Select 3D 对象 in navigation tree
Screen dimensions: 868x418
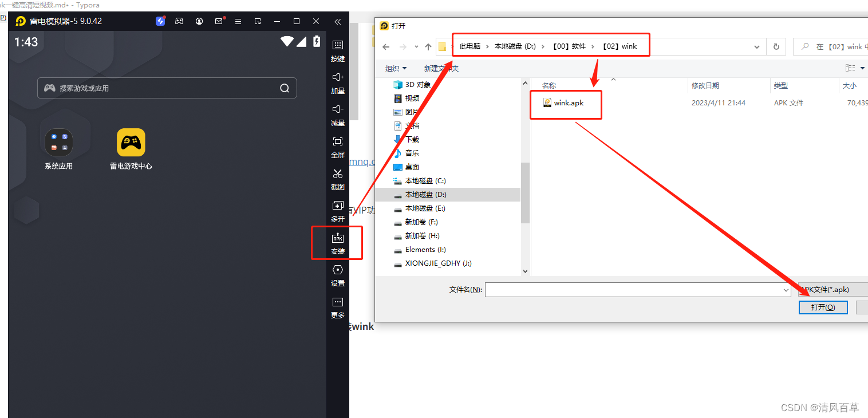coord(412,85)
